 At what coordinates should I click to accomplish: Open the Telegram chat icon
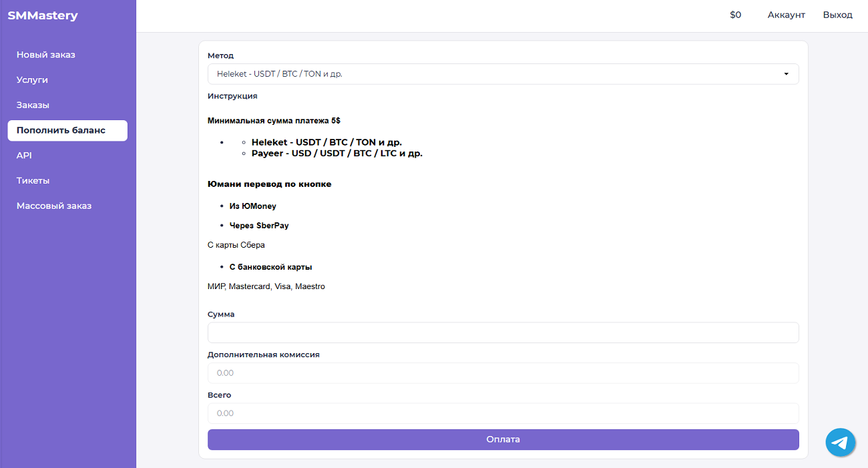(841, 443)
